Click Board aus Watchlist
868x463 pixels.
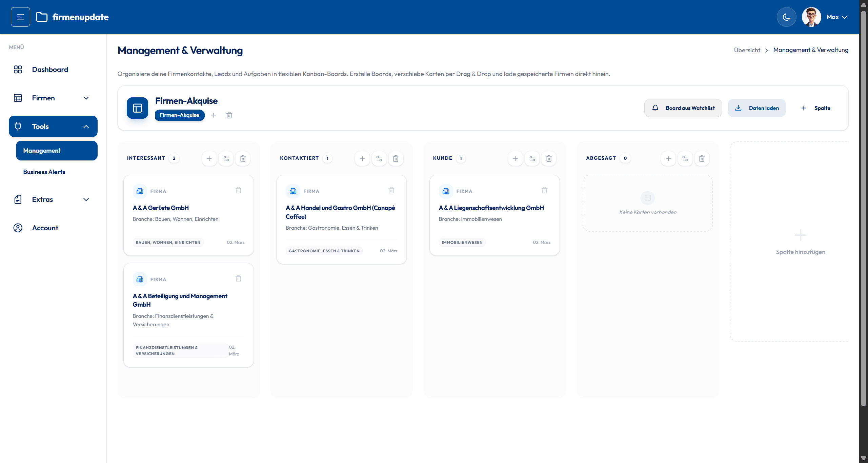(x=683, y=108)
